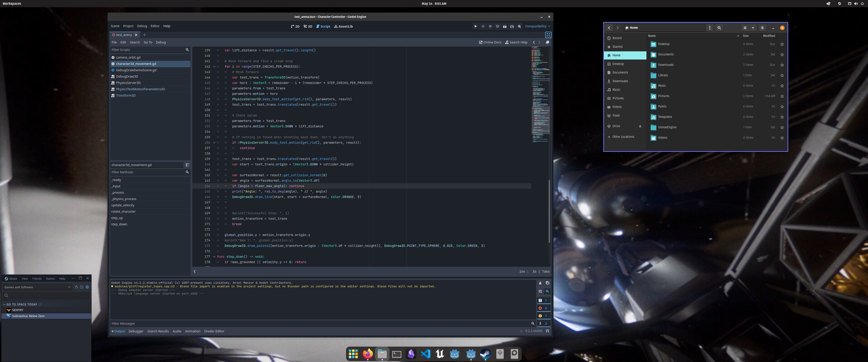Toggle the Search Results tab visibility
The height and width of the screenshot is (362, 868).
click(158, 331)
